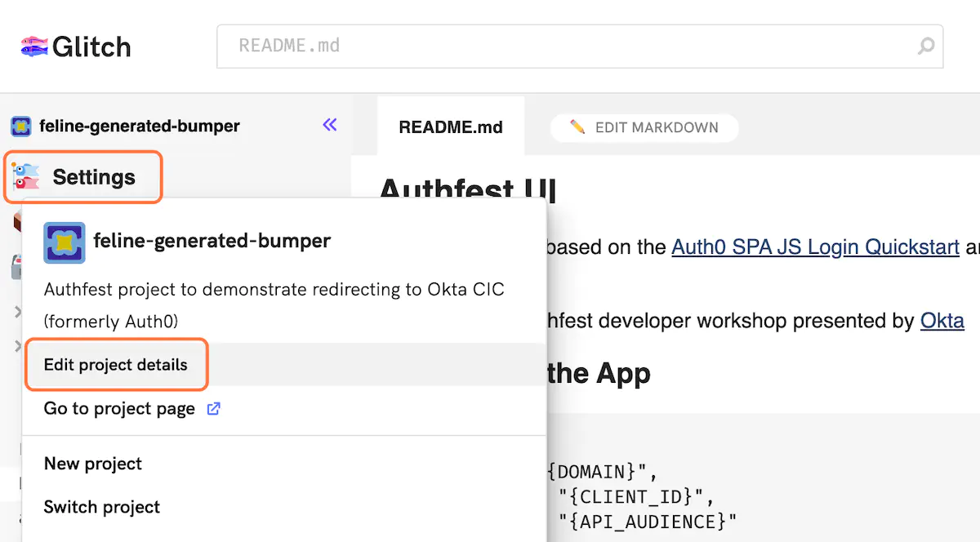The image size is (980, 542).
Task: Open the Settings menu button
Action: click(x=83, y=176)
